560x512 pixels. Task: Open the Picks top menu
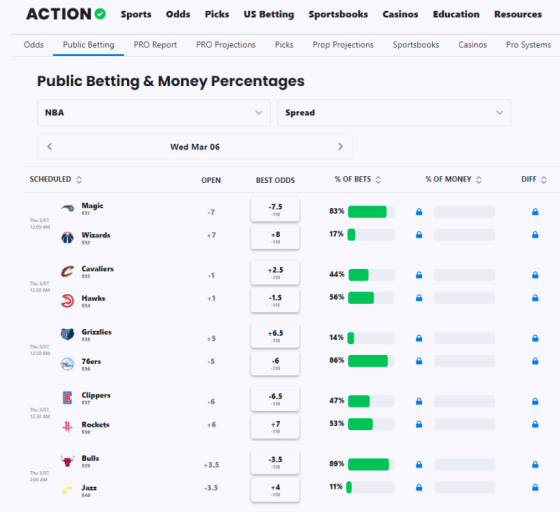tap(217, 14)
